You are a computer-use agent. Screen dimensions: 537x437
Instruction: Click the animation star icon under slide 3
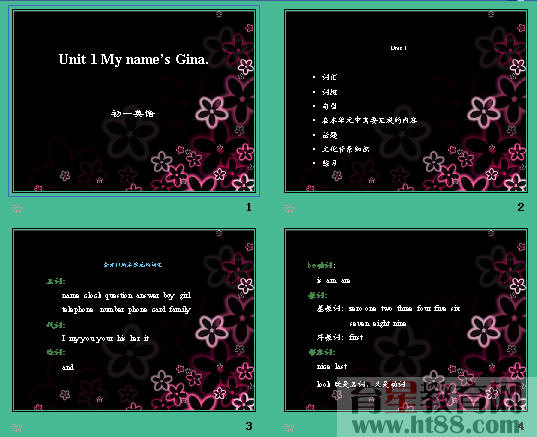(x=17, y=428)
